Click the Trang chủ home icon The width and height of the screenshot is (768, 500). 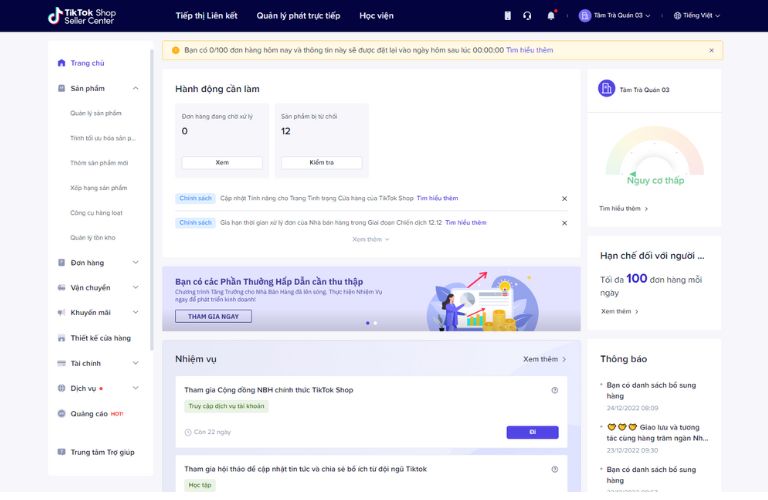pos(62,63)
